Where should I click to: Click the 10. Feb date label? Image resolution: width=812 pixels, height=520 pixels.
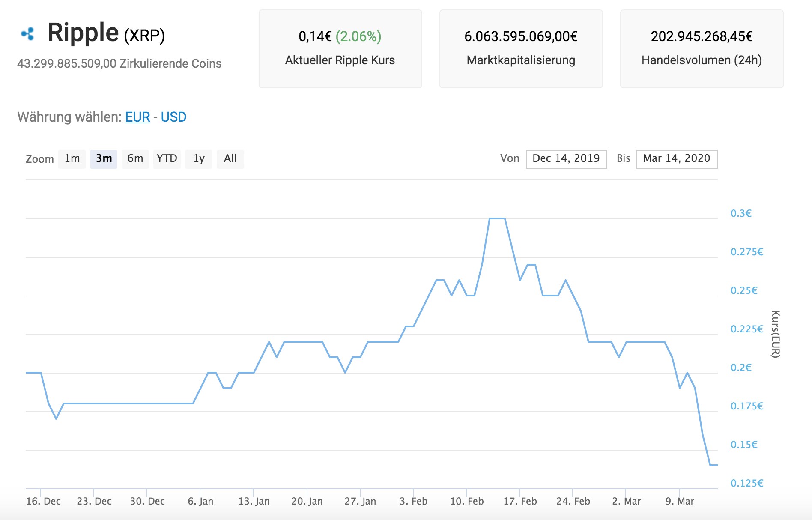(x=467, y=501)
